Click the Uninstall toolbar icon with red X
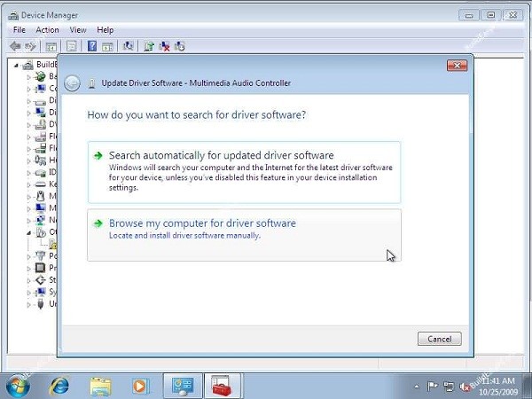This screenshot has height=399, width=532. point(165,46)
